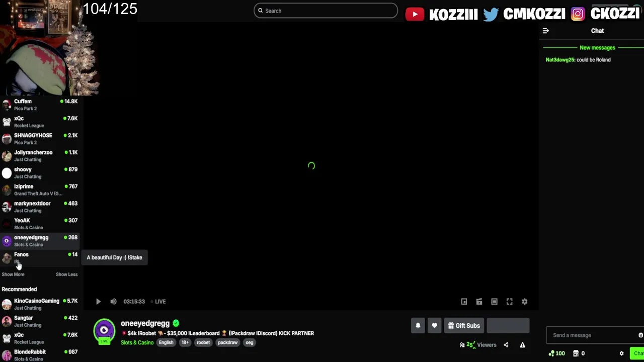Open the video player settings gear
Screen dimensions: 644x362
pos(524,302)
